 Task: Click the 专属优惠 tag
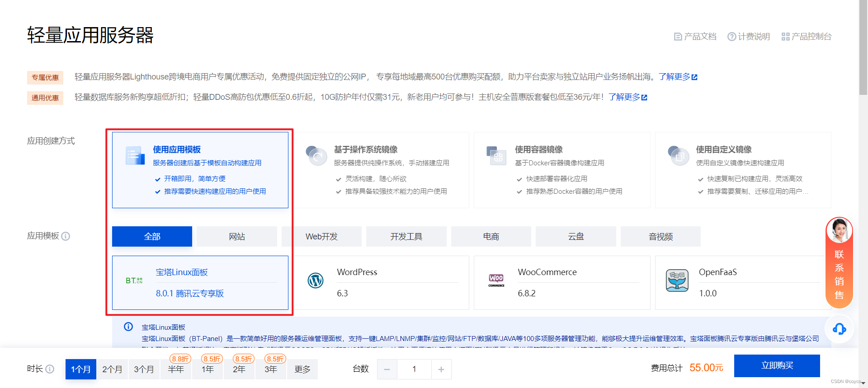click(x=45, y=78)
